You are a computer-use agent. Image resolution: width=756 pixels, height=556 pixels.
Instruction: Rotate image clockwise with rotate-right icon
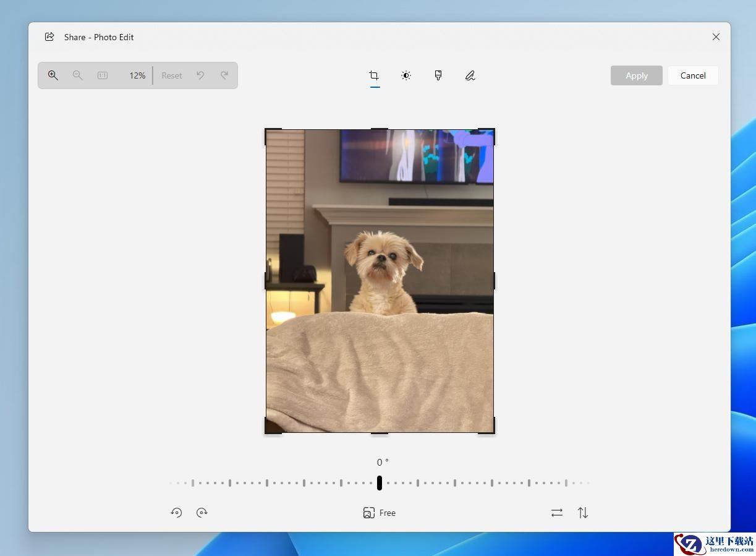[x=202, y=513]
